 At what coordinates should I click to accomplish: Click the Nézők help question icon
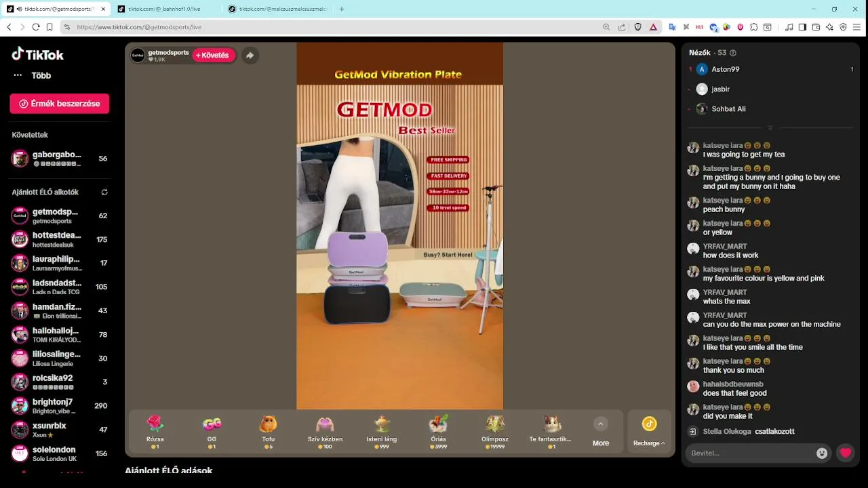733,53
